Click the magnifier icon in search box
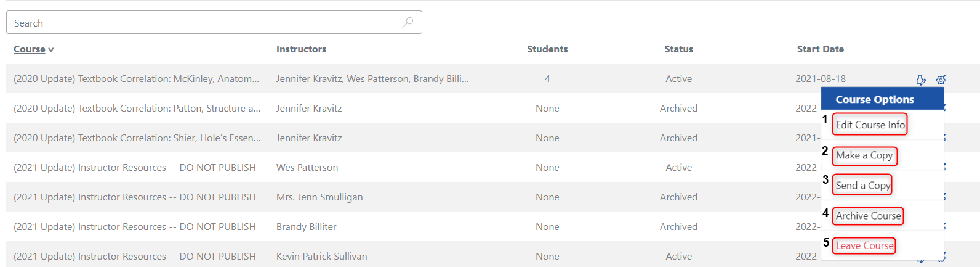Image resolution: width=980 pixels, height=267 pixels. 408,23
